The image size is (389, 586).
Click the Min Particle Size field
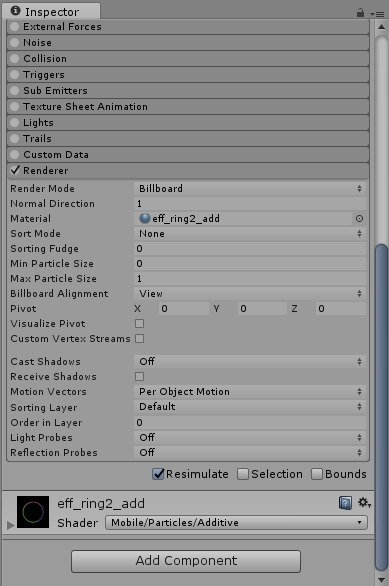click(250, 263)
